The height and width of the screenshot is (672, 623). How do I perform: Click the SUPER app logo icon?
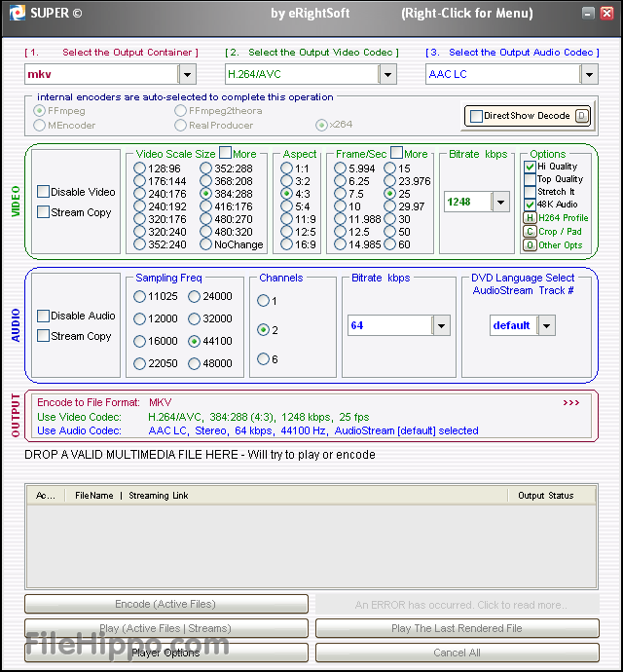18,13
